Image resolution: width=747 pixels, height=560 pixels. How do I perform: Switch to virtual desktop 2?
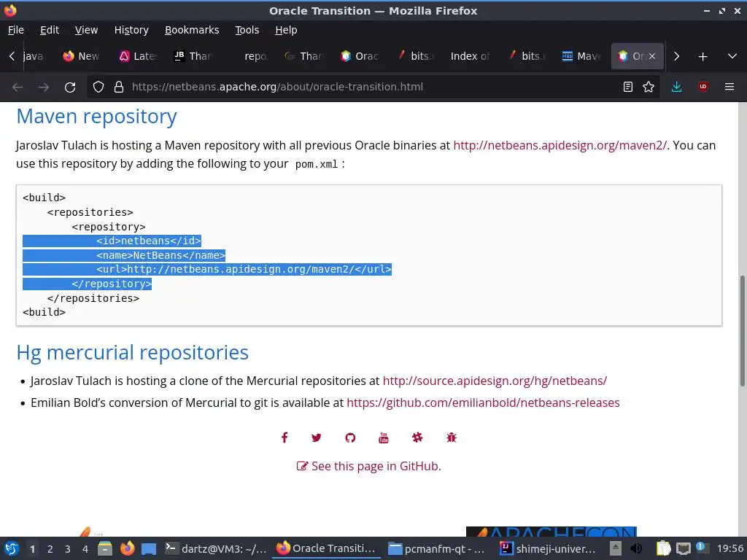click(50, 549)
